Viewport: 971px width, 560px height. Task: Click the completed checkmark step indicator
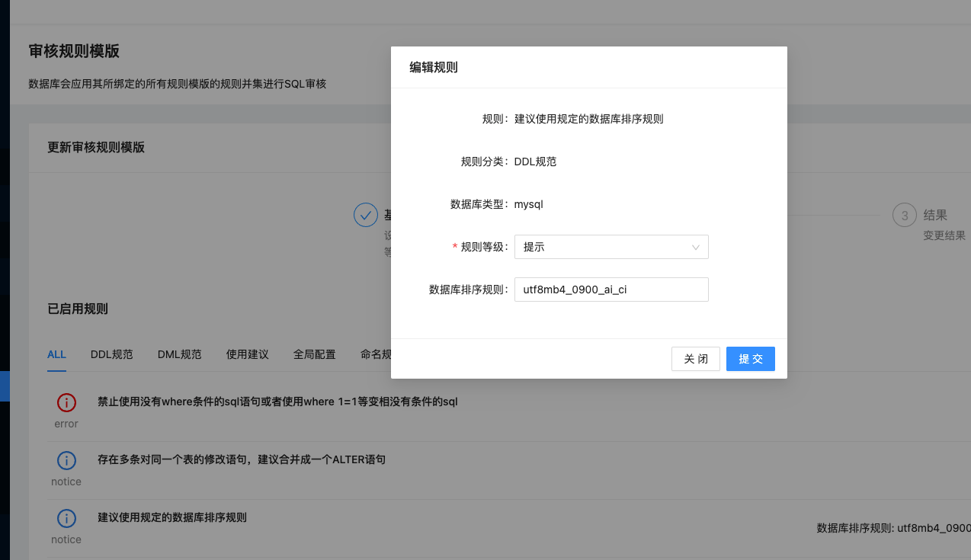(x=366, y=215)
